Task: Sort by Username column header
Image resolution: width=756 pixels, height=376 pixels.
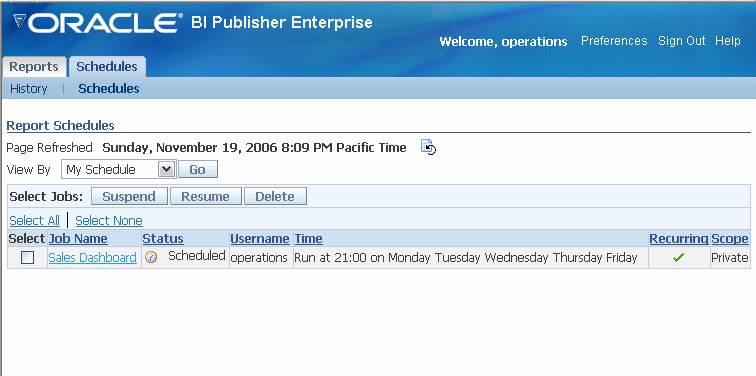Action: (x=260, y=239)
